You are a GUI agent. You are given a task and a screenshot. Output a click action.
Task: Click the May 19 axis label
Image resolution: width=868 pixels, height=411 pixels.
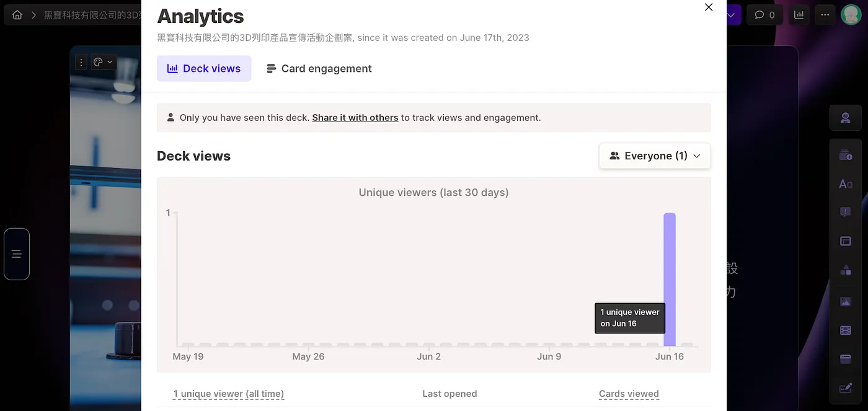point(188,356)
